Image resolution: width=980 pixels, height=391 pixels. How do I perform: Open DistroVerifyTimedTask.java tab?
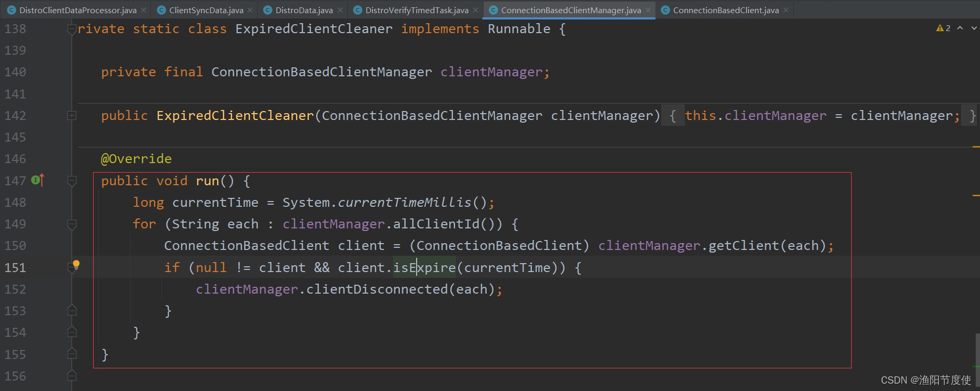coord(417,10)
